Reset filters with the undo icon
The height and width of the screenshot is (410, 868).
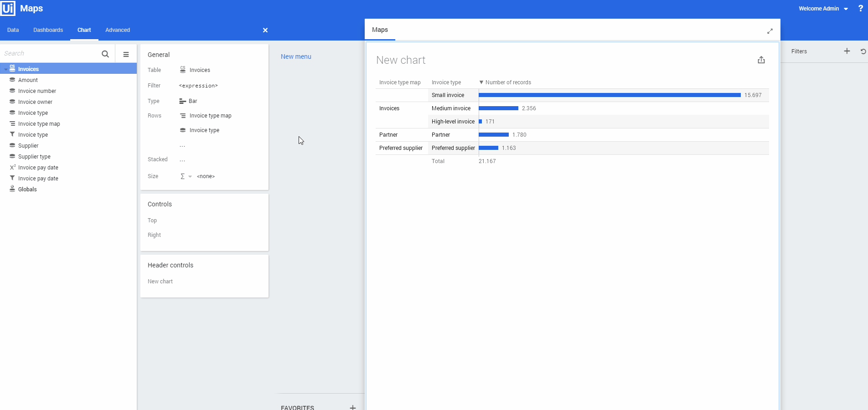point(863,51)
